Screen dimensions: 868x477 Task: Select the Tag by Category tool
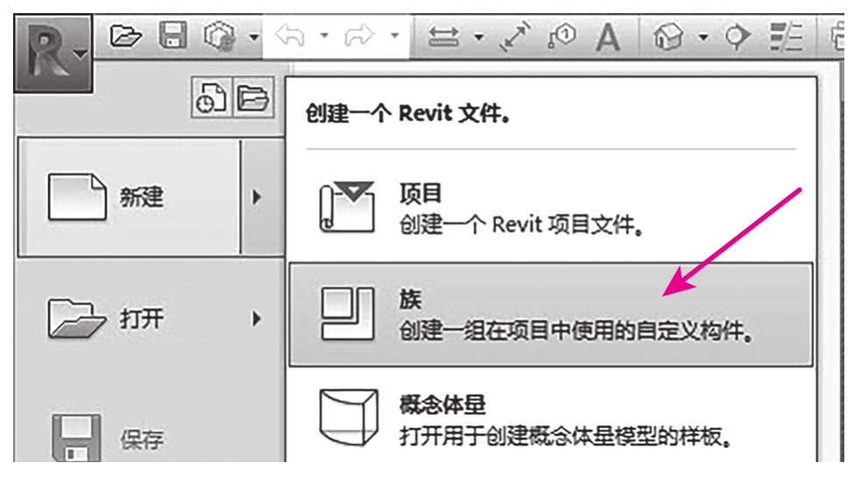561,38
